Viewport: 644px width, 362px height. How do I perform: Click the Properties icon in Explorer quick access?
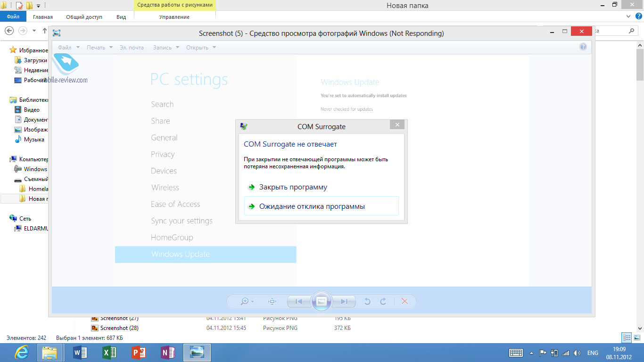tap(19, 6)
